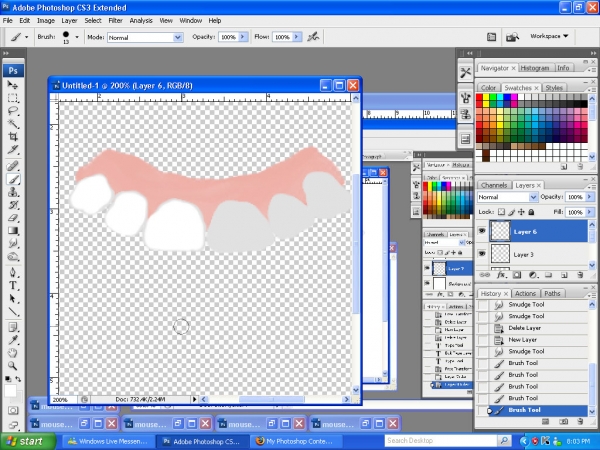Select the Brush tool in toolbox

[13, 179]
